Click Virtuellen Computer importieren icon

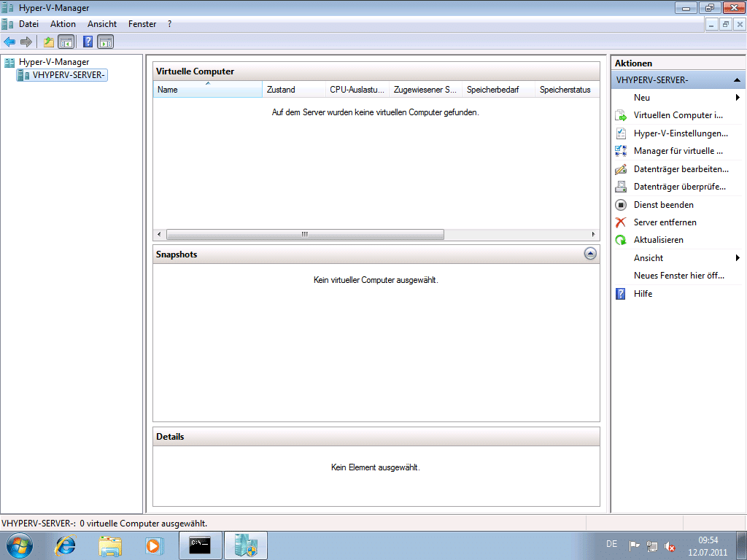pos(621,115)
